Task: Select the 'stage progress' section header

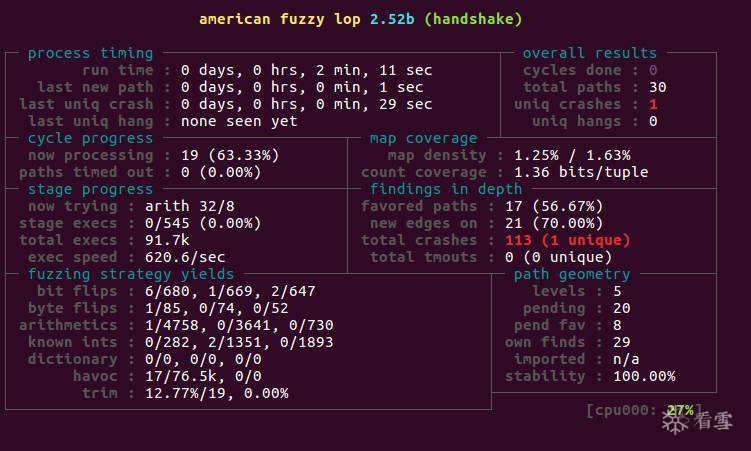Action: [x=91, y=189]
